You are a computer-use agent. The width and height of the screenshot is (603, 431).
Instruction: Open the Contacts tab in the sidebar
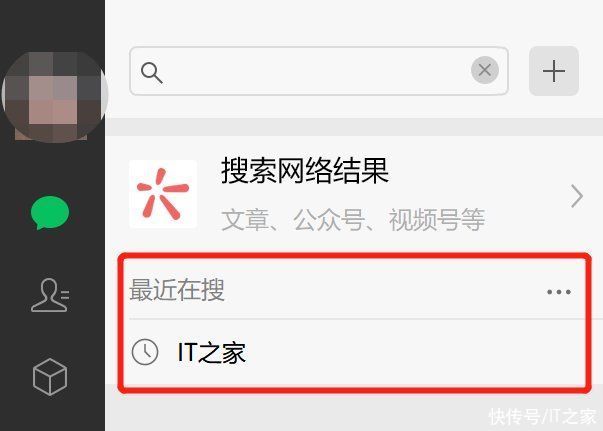click(x=50, y=295)
